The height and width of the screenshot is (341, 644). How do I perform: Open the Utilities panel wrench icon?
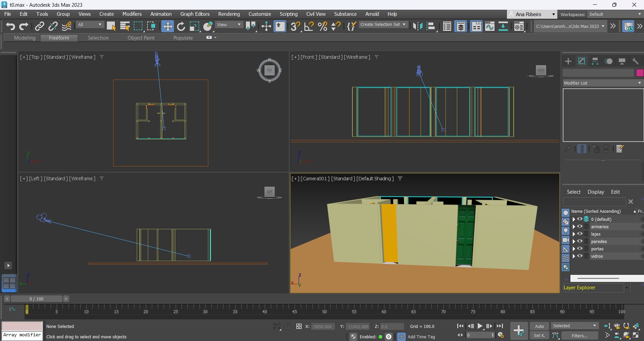635,61
